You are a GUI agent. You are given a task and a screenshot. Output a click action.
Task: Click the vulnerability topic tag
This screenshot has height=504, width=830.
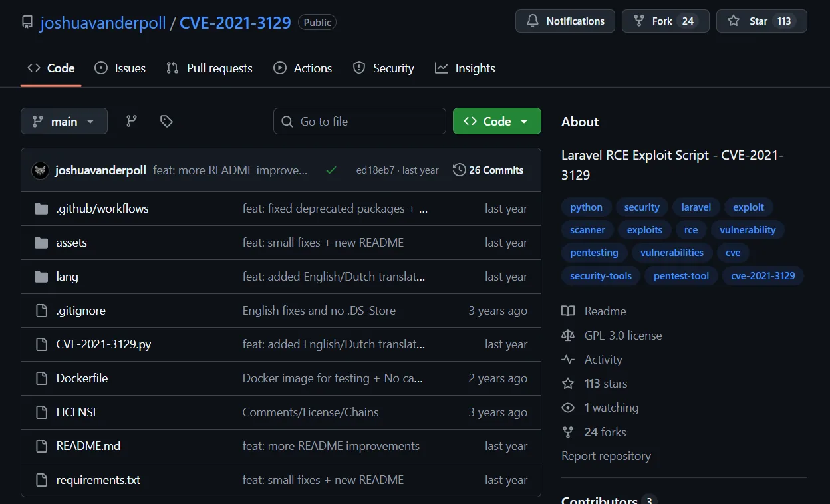748,230
